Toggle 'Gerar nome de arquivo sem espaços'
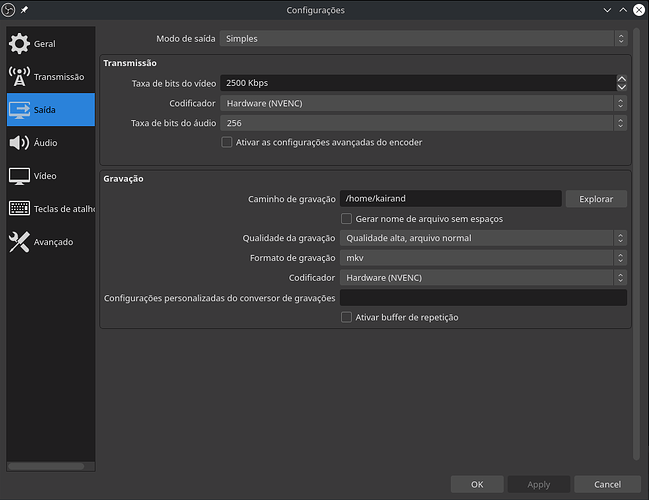The image size is (649, 500). 346,218
